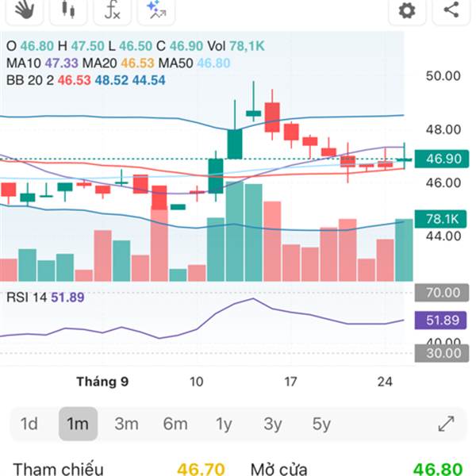
Task: Click the 78.1K volume label
Action: click(x=440, y=219)
